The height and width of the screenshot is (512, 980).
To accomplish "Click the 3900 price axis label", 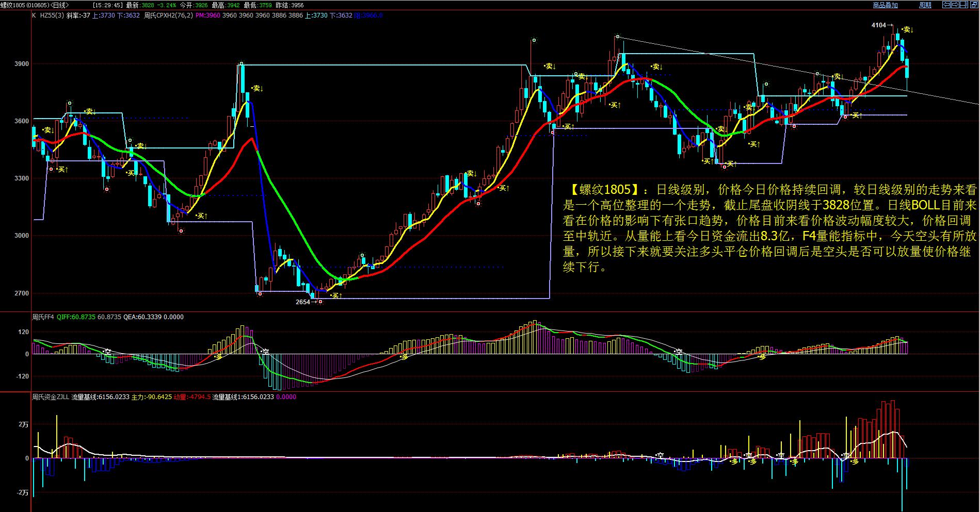I will tap(23, 64).
